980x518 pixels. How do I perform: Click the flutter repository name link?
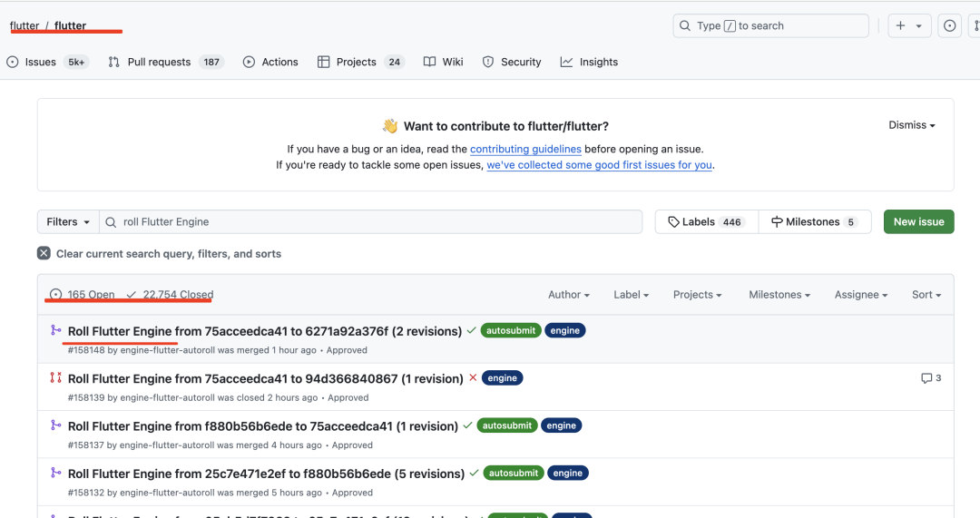tap(70, 25)
